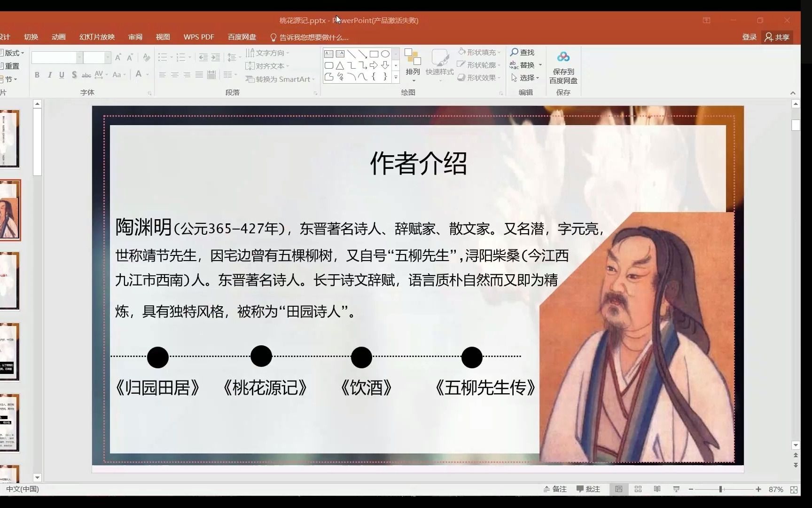Toggle Underline formatting
The image size is (812, 508).
pos(62,75)
